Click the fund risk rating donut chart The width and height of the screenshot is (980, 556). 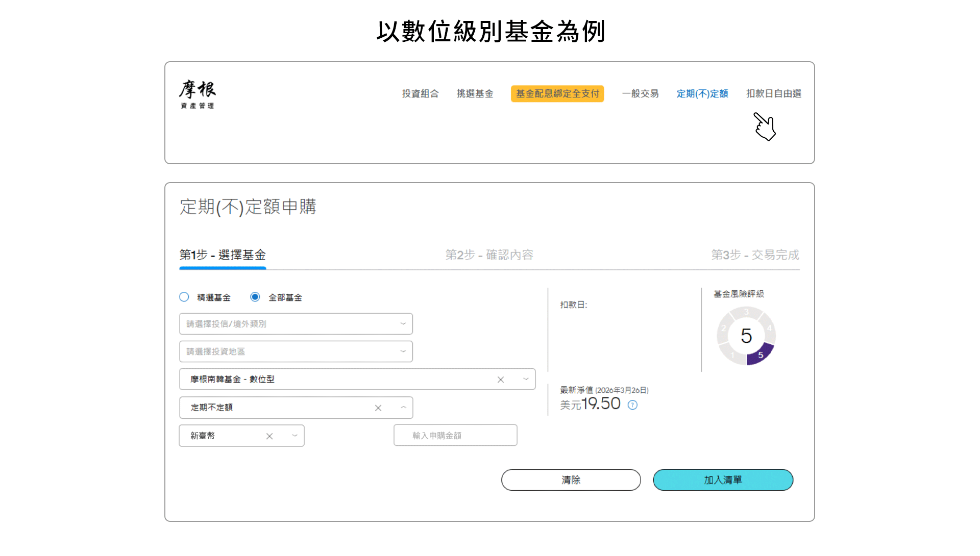746,336
